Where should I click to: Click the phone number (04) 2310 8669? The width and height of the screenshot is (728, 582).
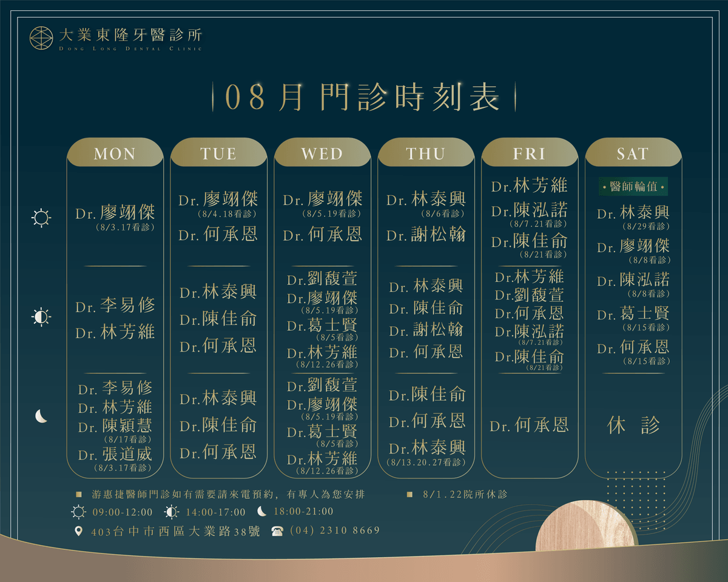pos(335,530)
